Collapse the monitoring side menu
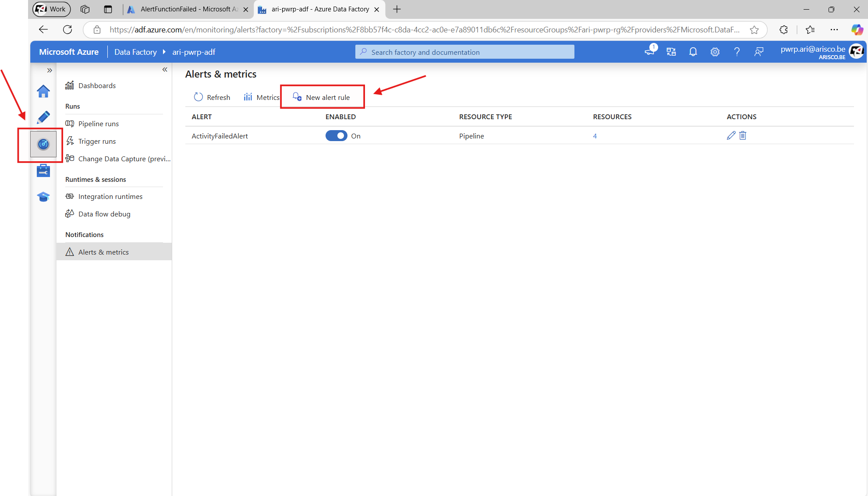The height and width of the screenshot is (496, 868). (165, 70)
